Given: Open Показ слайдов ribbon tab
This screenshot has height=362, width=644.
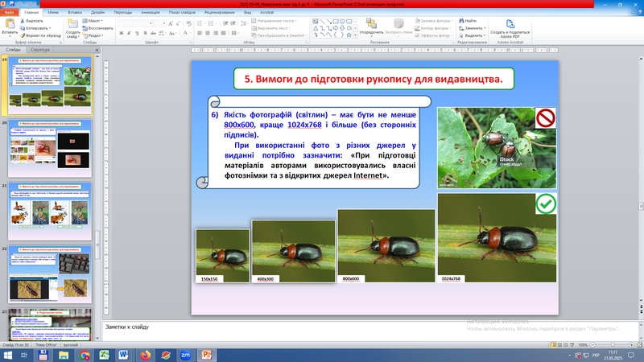Looking at the screenshot, I should click(182, 12).
